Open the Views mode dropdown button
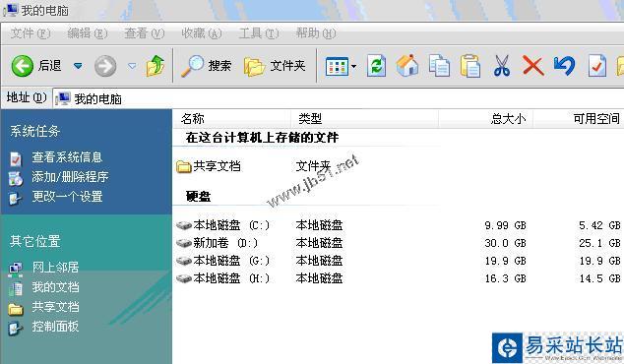The image size is (624, 364). click(341, 66)
